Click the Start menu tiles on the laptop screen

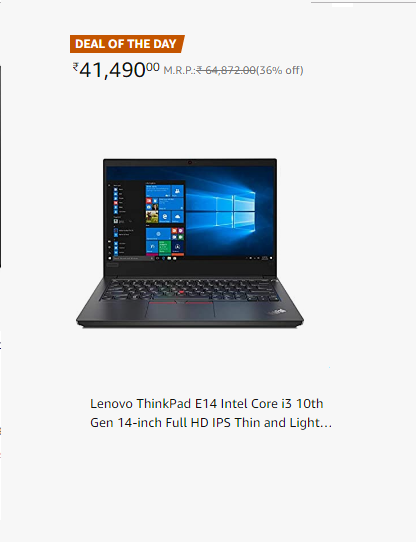(x=165, y=219)
